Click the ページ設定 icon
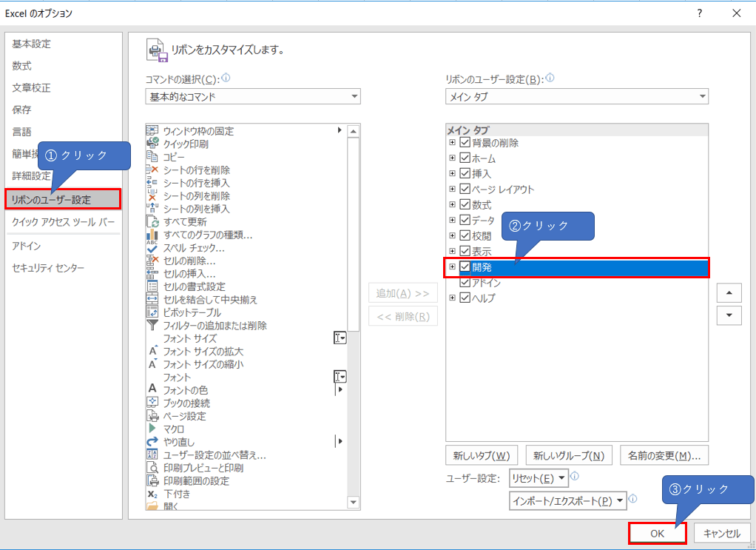Image resolution: width=756 pixels, height=550 pixels. 152,415
